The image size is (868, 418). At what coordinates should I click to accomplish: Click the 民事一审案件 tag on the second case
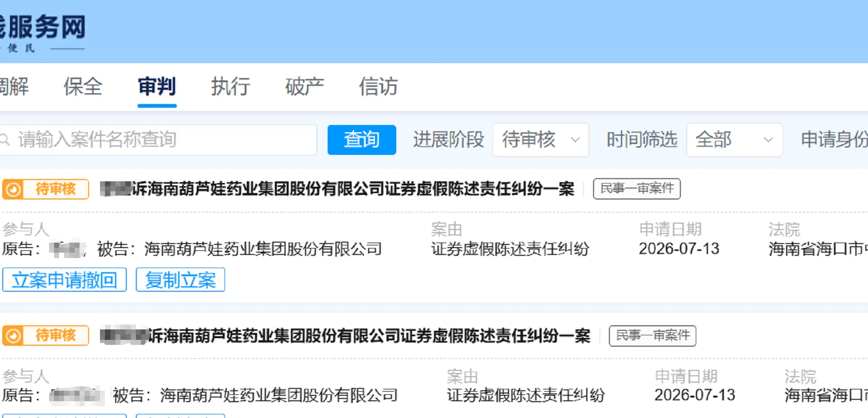(x=653, y=336)
